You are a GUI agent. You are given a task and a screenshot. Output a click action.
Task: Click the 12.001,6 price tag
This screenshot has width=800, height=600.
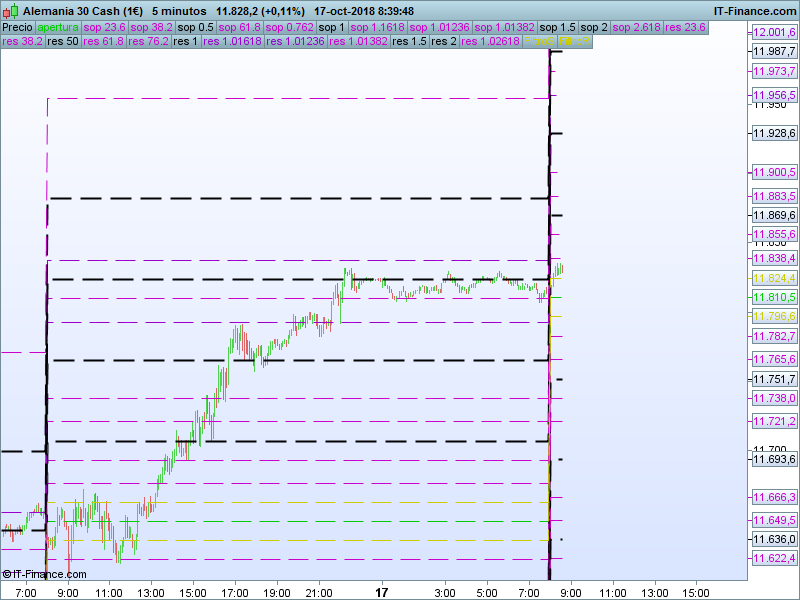tap(774, 32)
